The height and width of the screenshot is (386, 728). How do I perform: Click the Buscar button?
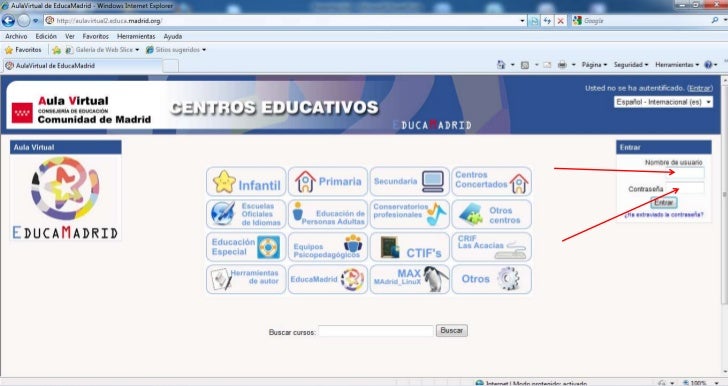(x=451, y=331)
